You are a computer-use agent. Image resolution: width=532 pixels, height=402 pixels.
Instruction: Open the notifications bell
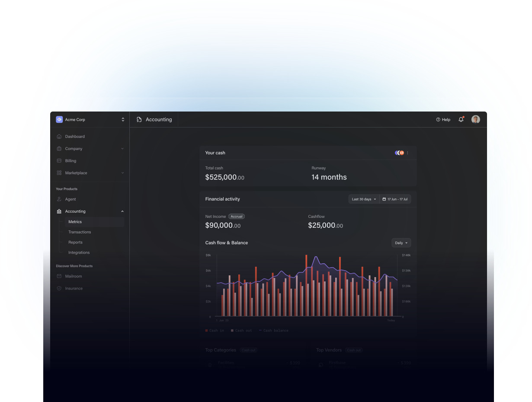(461, 119)
